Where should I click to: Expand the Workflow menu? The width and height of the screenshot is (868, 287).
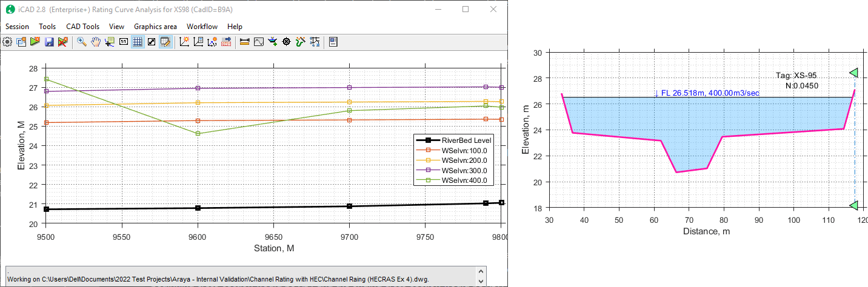(x=202, y=27)
